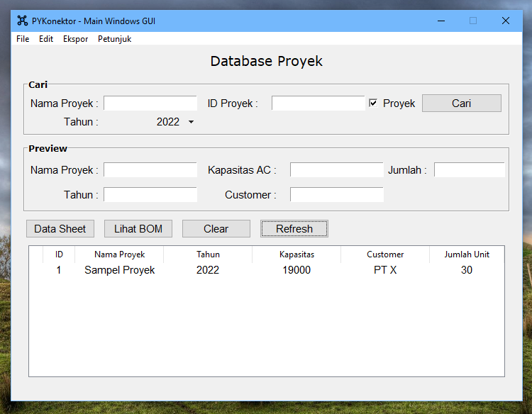Sort by the Jumlah Unit column header
Image resolution: width=532 pixels, height=414 pixels.
467,254
